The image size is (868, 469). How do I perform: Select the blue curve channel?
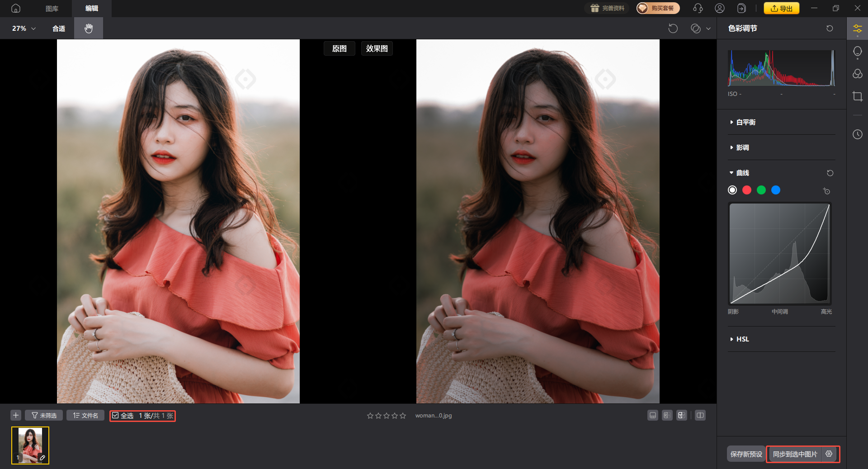pos(776,190)
